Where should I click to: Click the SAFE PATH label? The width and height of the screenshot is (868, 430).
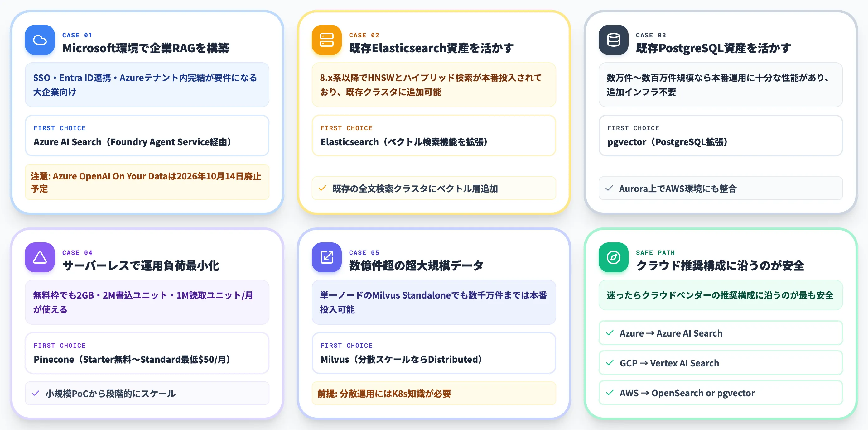click(x=655, y=253)
